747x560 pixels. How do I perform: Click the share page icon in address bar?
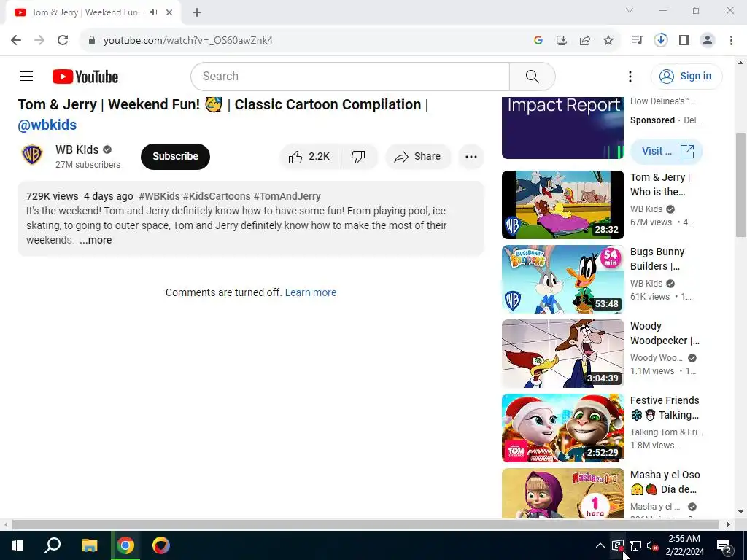585,40
